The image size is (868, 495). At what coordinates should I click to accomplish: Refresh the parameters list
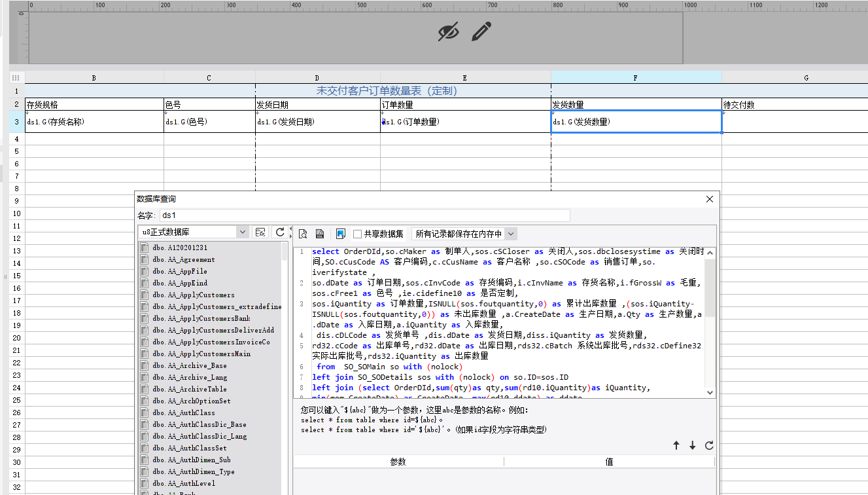[709, 445]
